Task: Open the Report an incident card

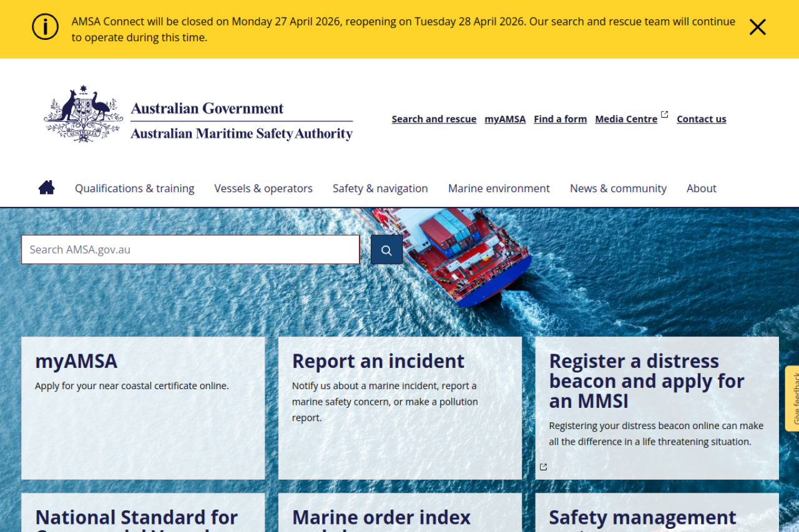Action: [x=378, y=362]
